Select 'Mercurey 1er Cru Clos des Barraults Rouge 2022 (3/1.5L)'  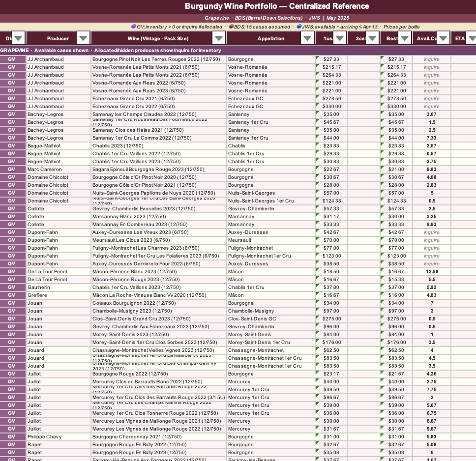159,398
